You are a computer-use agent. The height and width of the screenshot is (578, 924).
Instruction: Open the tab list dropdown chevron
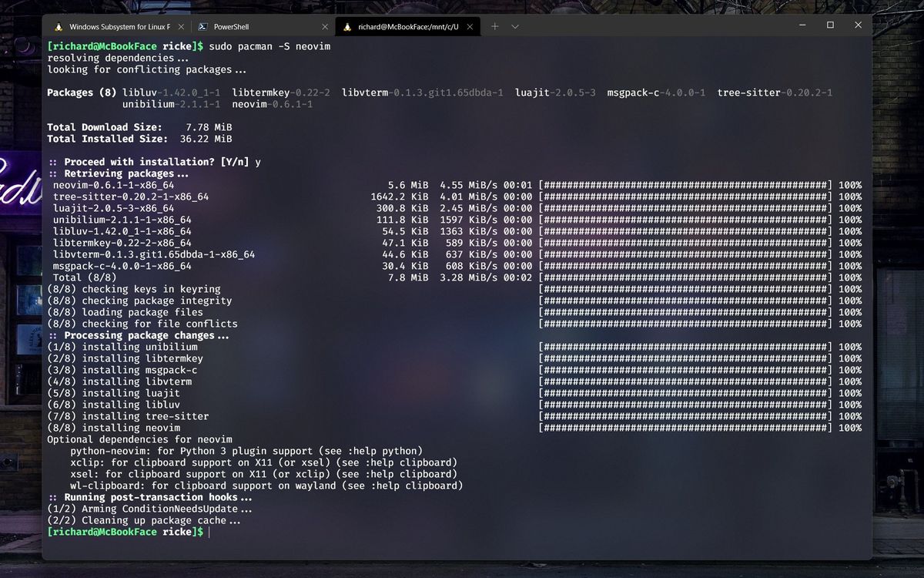514,25
